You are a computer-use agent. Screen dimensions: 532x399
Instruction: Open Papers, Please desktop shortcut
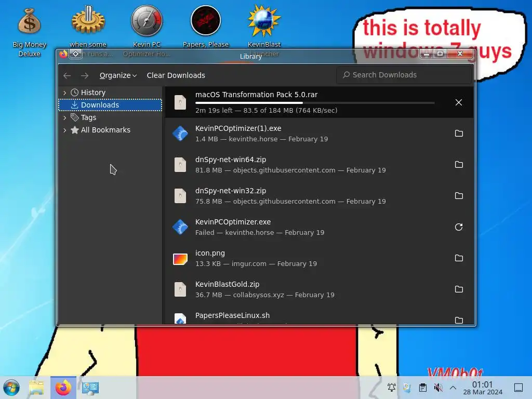[206, 26]
